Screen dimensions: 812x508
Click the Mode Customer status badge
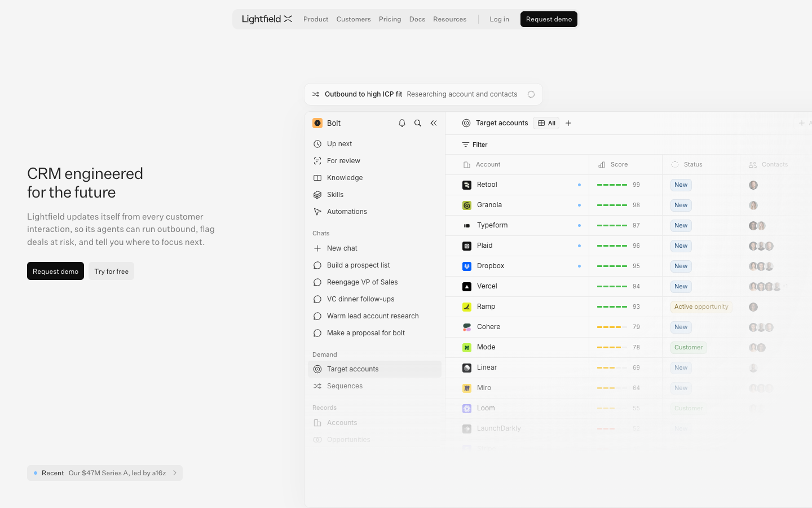[x=689, y=348]
